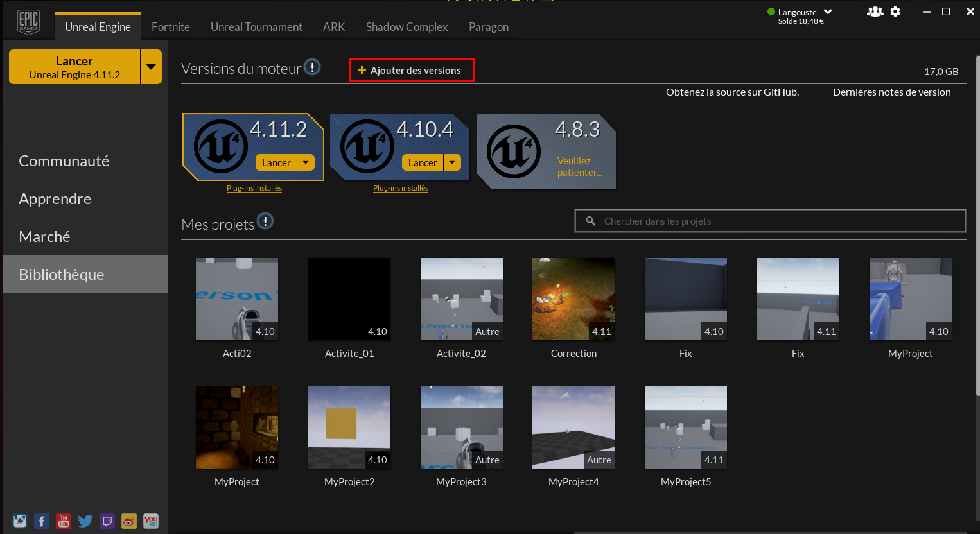Click info icon next to Mes projets

click(x=265, y=221)
